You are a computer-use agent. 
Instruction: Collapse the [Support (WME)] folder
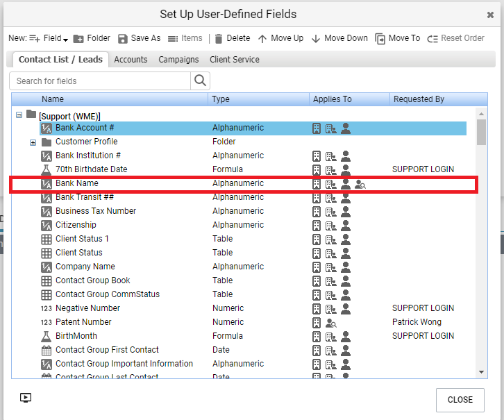pyautogui.click(x=19, y=115)
